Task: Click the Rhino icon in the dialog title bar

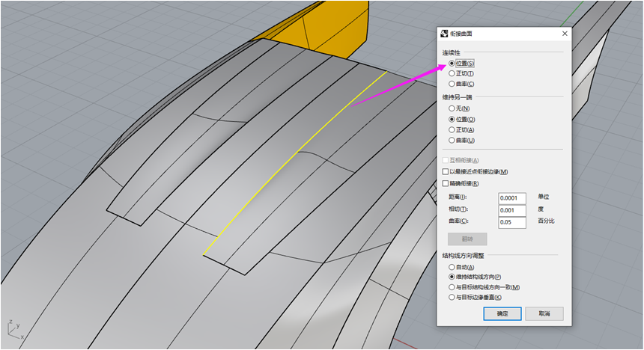Action: (444, 34)
